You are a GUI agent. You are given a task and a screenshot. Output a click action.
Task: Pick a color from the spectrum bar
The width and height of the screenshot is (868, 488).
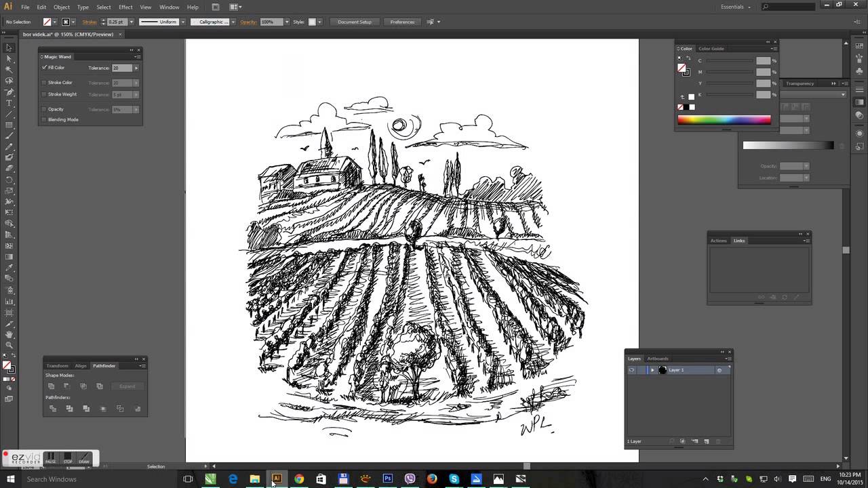coord(724,120)
